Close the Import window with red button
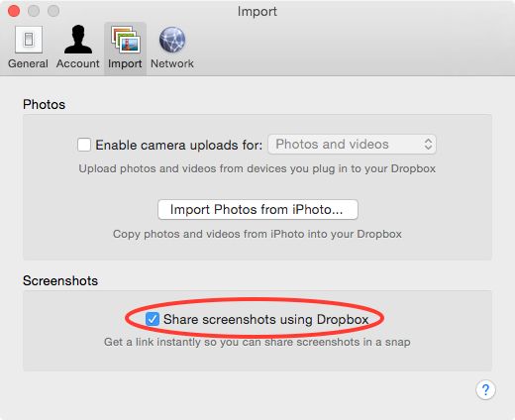The image size is (515, 420). (14, 11)
